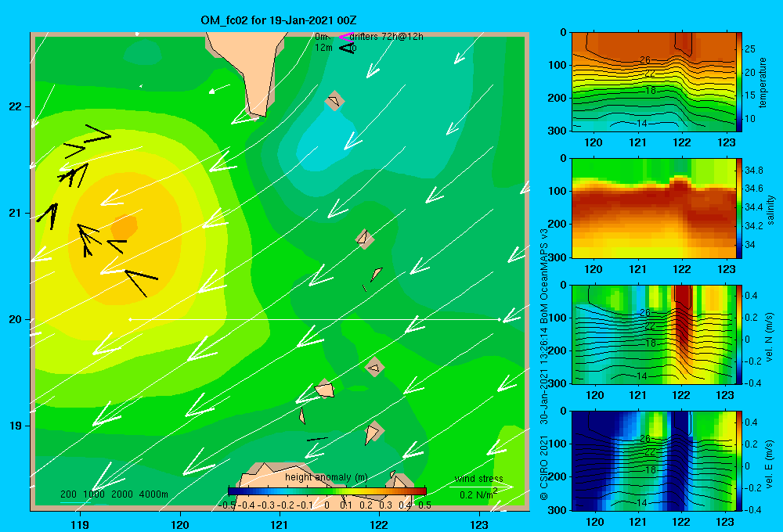Click the small island near 22N 121.5E
This screenshot has height=532, width=783.
pyautogui.click(x=334, y=100)
